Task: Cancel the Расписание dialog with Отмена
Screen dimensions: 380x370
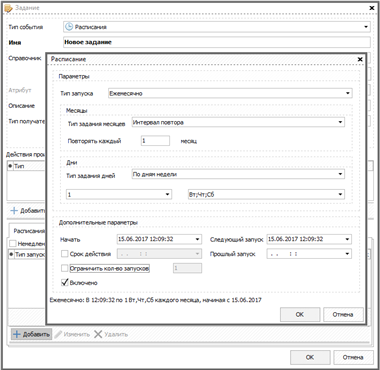Action: click(x=343, y=314)
